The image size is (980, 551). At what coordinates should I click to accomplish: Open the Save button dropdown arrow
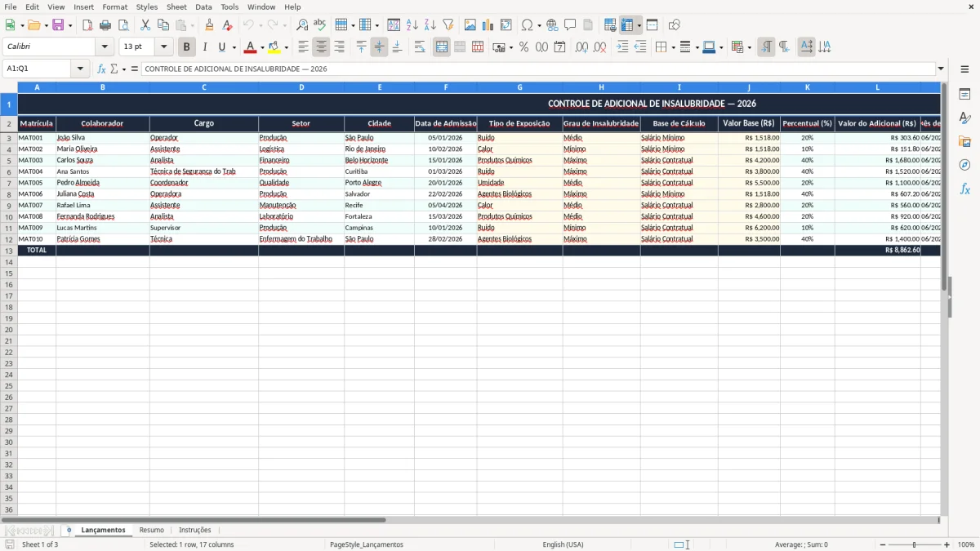click(x=69, y=25)
